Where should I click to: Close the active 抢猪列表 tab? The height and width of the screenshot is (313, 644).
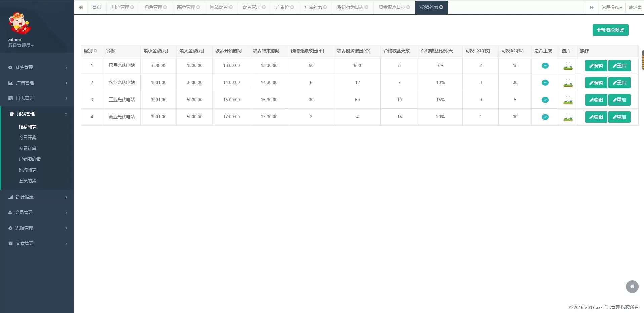[441, 7]
